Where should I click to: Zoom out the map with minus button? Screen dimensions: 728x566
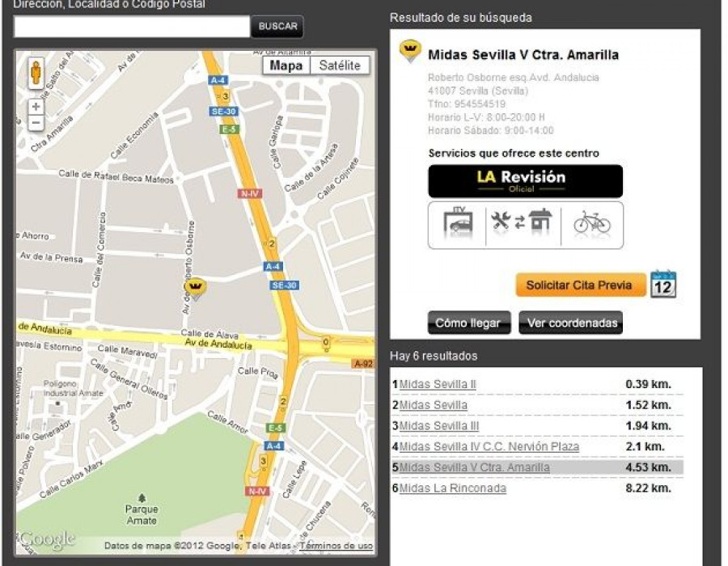(36, 123)
